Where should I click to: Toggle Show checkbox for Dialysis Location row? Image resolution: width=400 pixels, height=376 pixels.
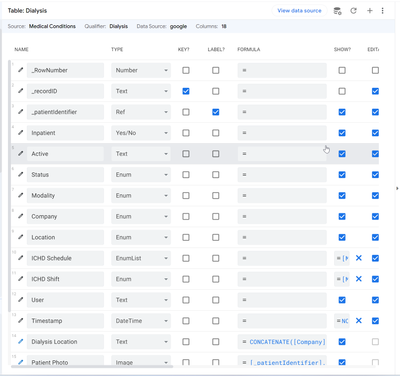click(x=342, y=342)
